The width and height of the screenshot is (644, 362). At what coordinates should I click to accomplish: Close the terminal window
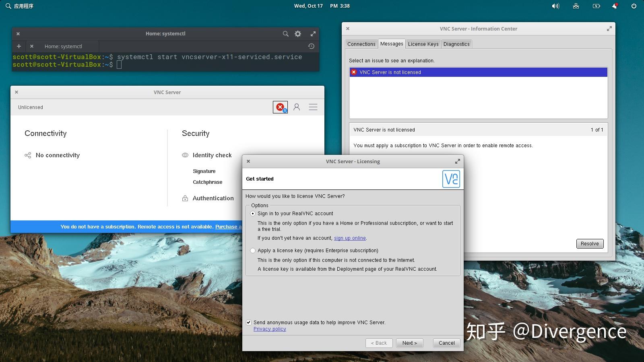click(x=18, y=34)
